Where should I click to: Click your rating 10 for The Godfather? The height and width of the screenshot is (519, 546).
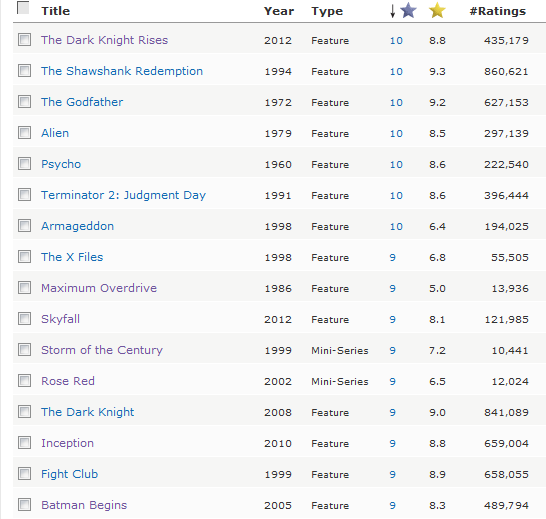click(396, 102)
